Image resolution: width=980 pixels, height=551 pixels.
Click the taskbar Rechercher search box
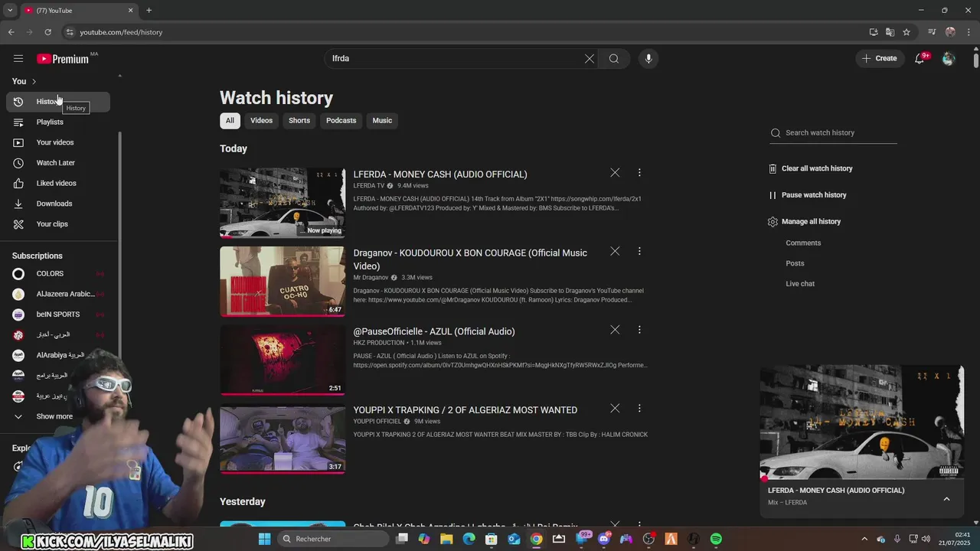click(x=332, y=539)
